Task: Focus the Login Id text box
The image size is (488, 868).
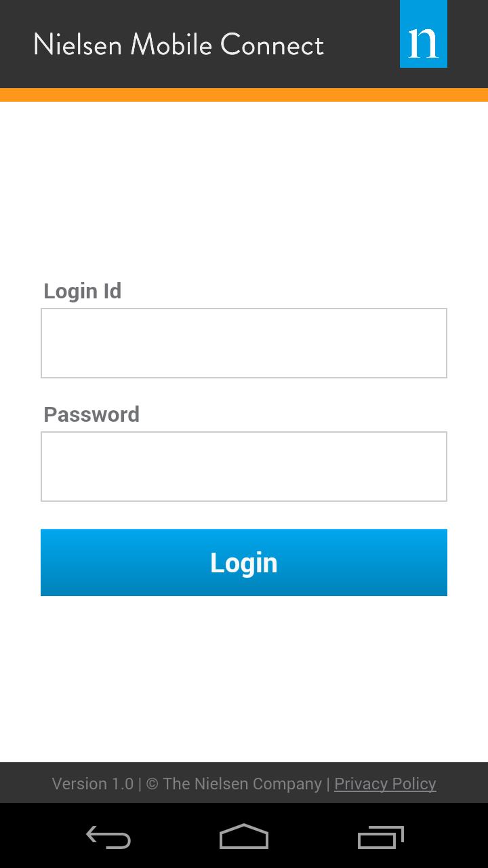Action: pos(244,343)
